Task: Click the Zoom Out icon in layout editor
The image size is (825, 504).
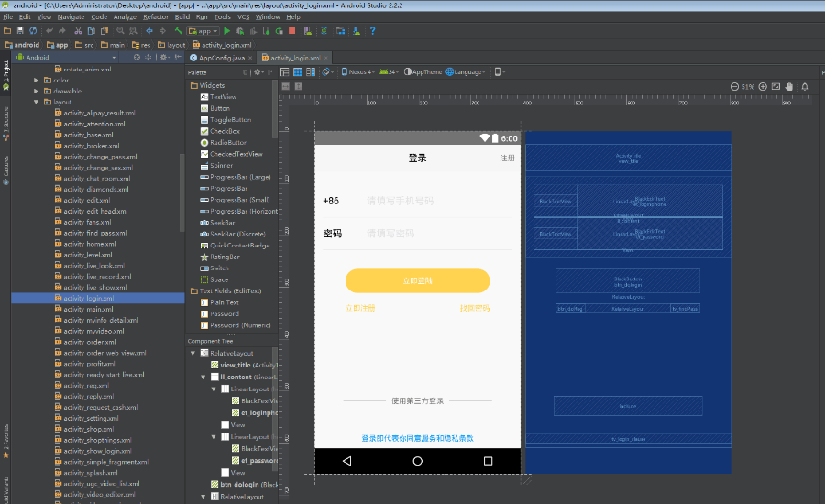Action: (735, 87)
